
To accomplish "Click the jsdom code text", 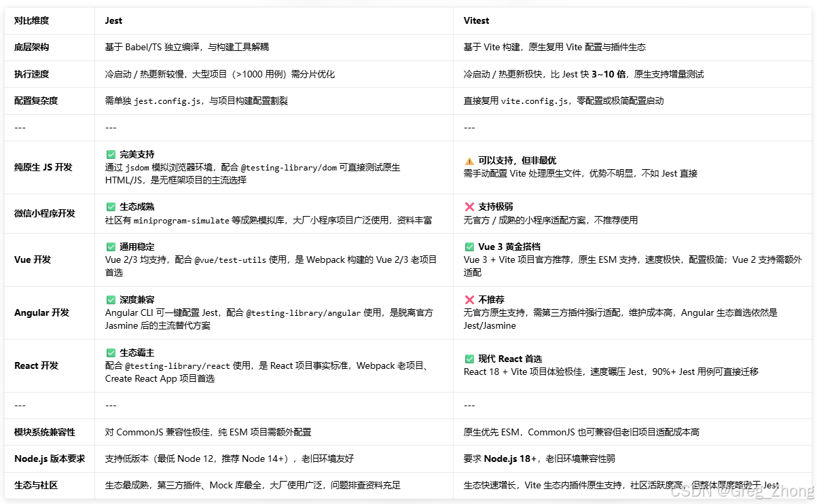I will pos(139,168).
